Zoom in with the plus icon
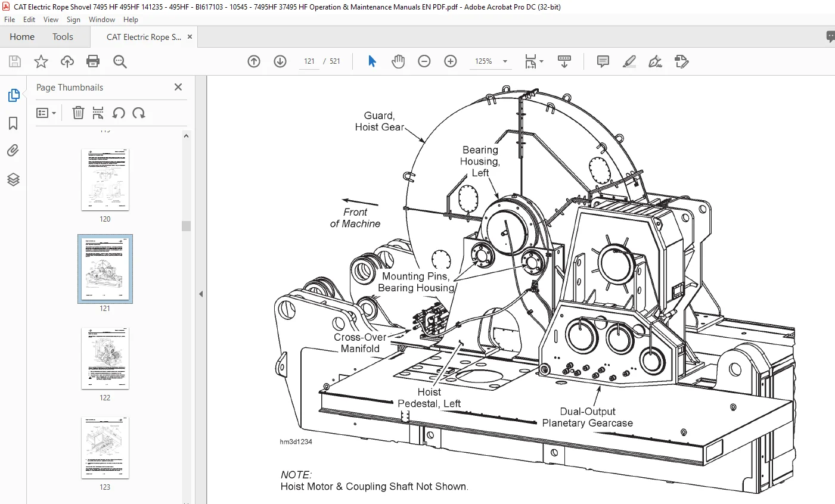 pyautogui.click(x=451, y=61)
